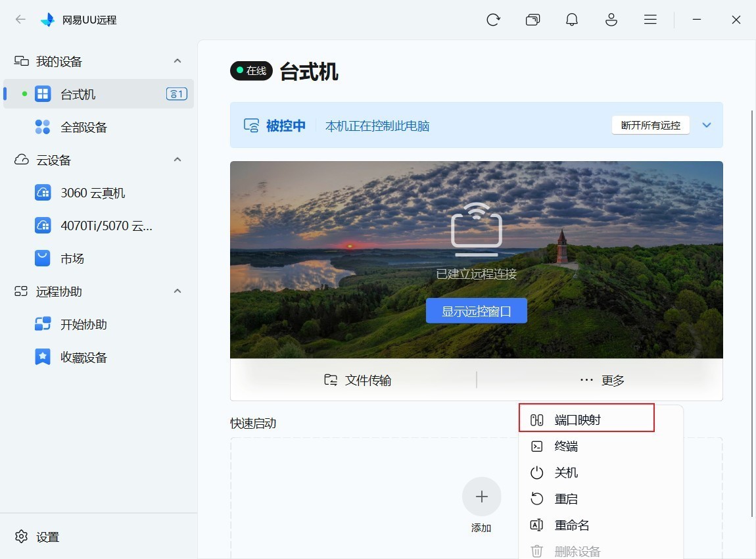
Task: Click the back arrow icon
Action: pyautogui.click(x=20, y=19)
